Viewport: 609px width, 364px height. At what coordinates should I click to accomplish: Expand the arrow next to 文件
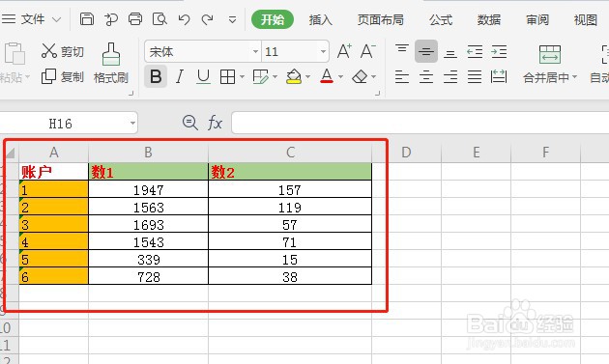pos(57,19)
